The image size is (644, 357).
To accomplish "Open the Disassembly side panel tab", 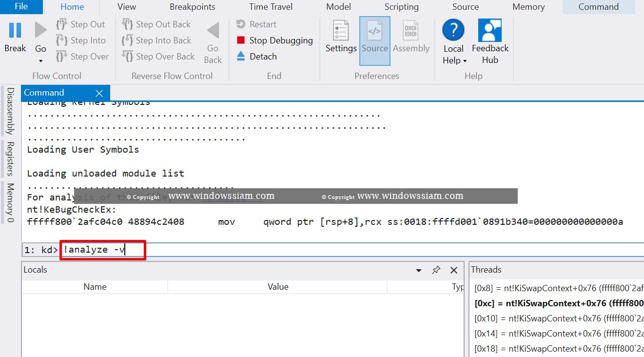I will click(10, 111).
